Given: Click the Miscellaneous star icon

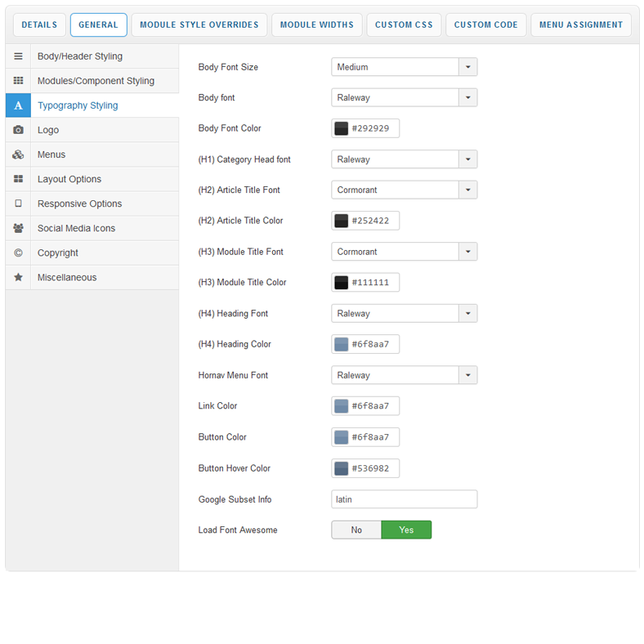Looking at the screenshot, I should (x=18, y=277).
